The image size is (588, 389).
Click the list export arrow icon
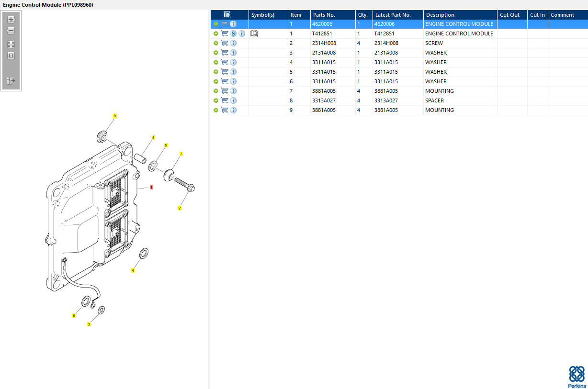point(11,81)
